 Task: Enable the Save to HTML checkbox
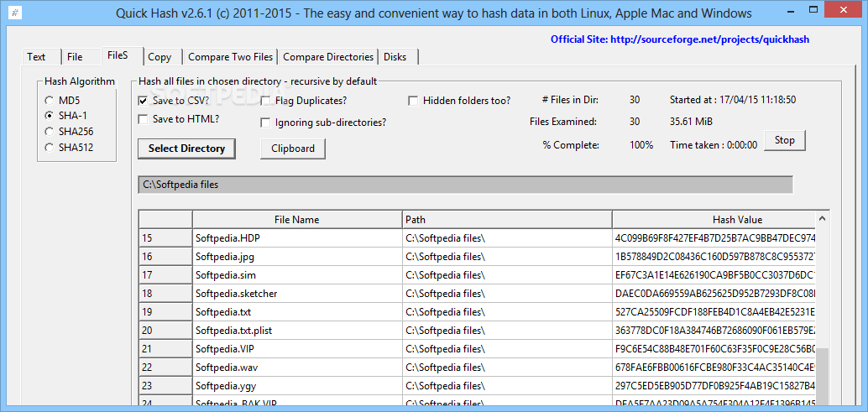click(144, 119)
